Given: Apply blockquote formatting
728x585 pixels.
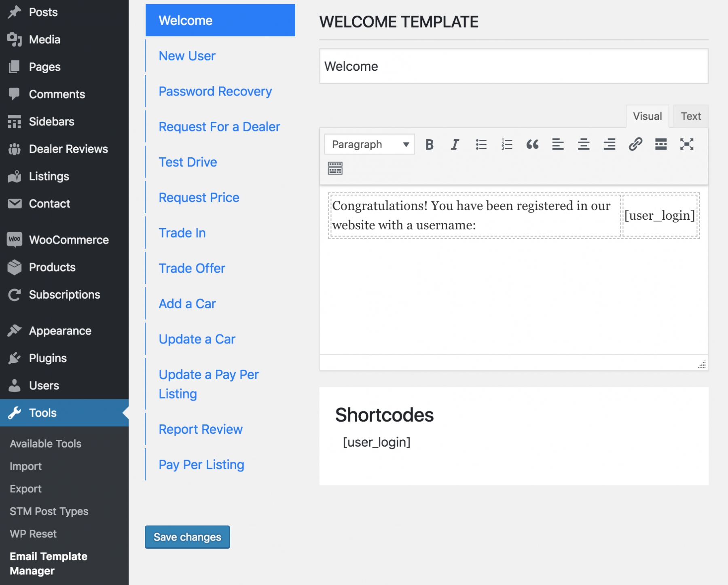Looking at the screenshot, I should 532,144.
